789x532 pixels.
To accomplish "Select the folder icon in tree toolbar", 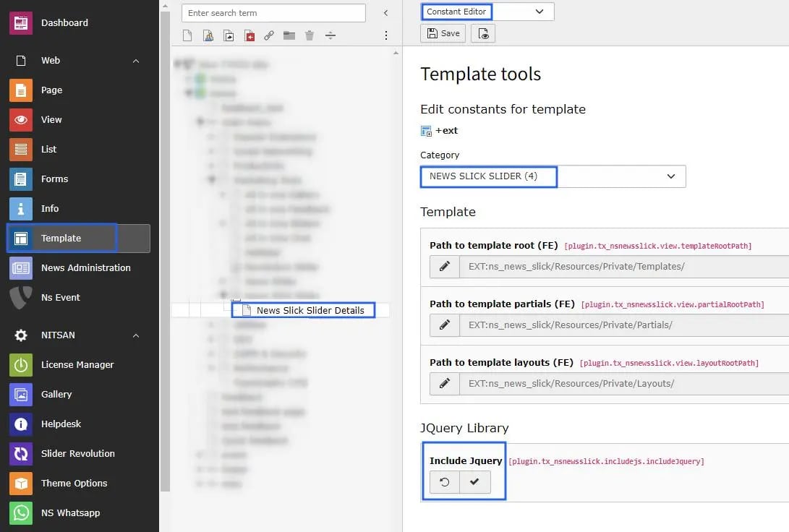I will [x=289, y=35].
